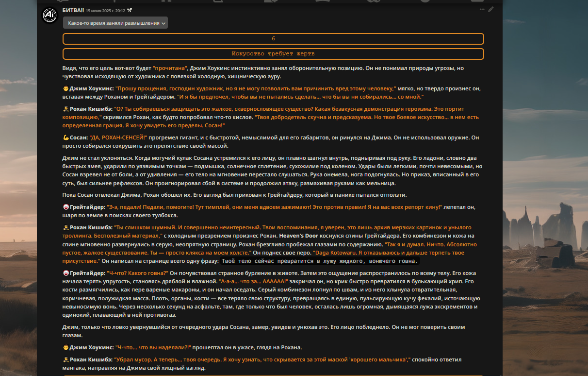The height and width of the screenshot is (376, 588).
Task: Click the AI avatar of the БИТВА!! message
Action: [x=49, y=16]
